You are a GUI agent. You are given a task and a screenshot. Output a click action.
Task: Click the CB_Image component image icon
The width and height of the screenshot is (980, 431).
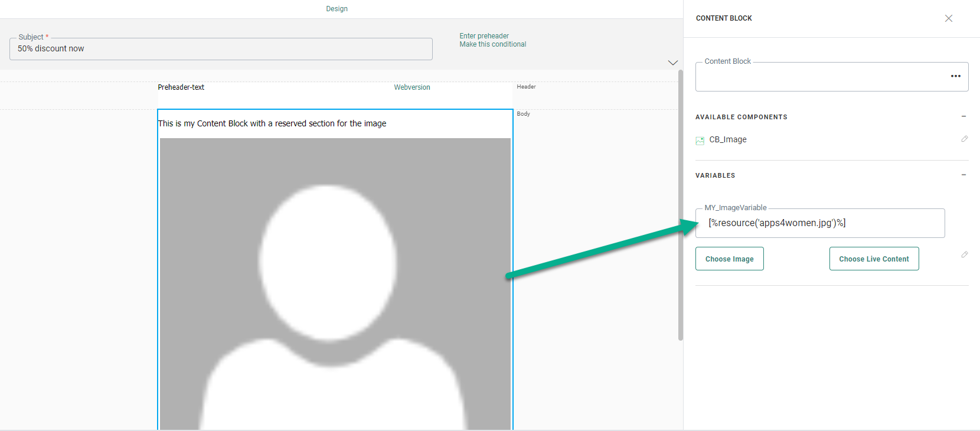pos(700,141)
